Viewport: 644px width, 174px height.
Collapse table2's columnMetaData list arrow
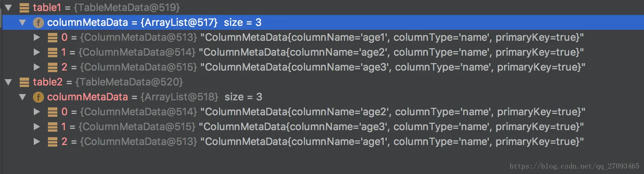[x=22, y=97]
